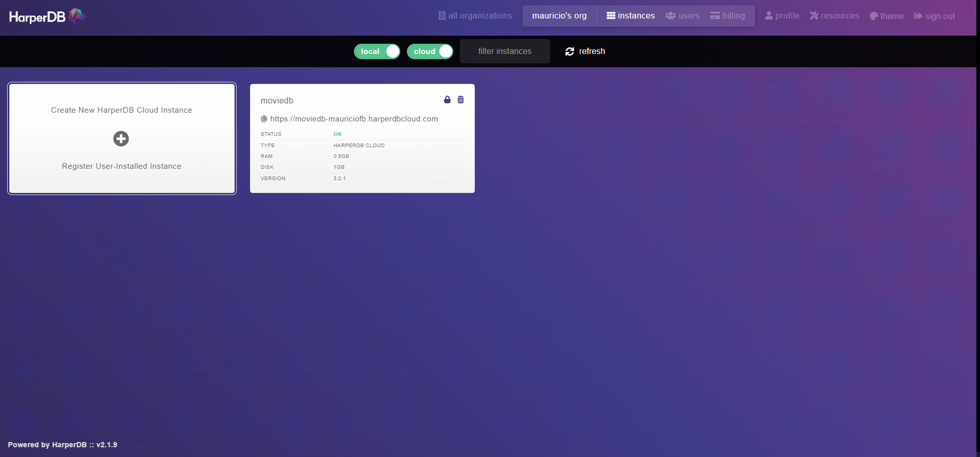Click the 0.5GB RAM value
Image resolution: width=980 pixels, height=457 pixels.
pyautogui.click(x=341, y=156)
